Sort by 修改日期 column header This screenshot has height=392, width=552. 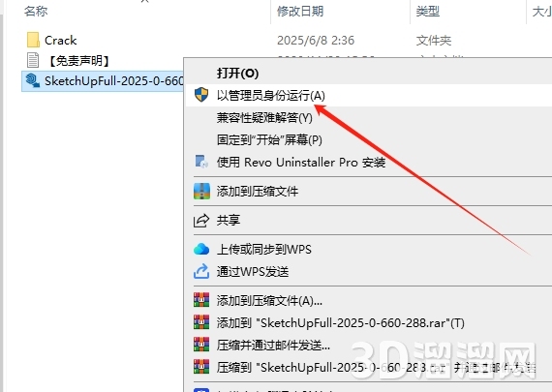pos(300,11)
